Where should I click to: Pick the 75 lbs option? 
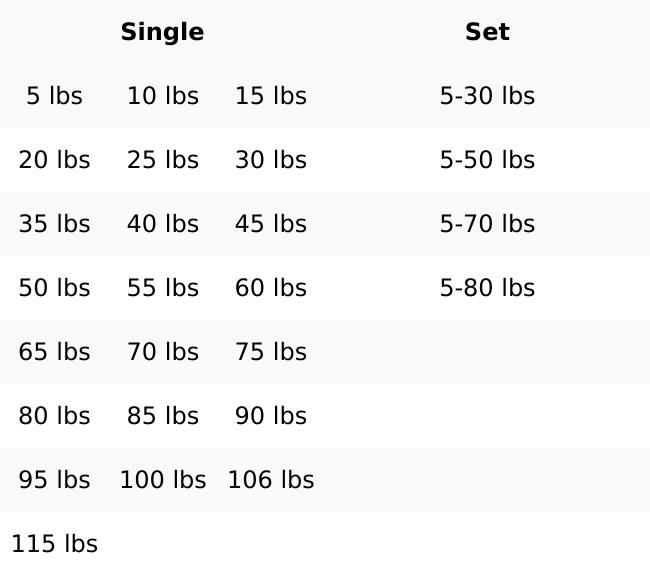pyautogui.click(x=270, y=352)
